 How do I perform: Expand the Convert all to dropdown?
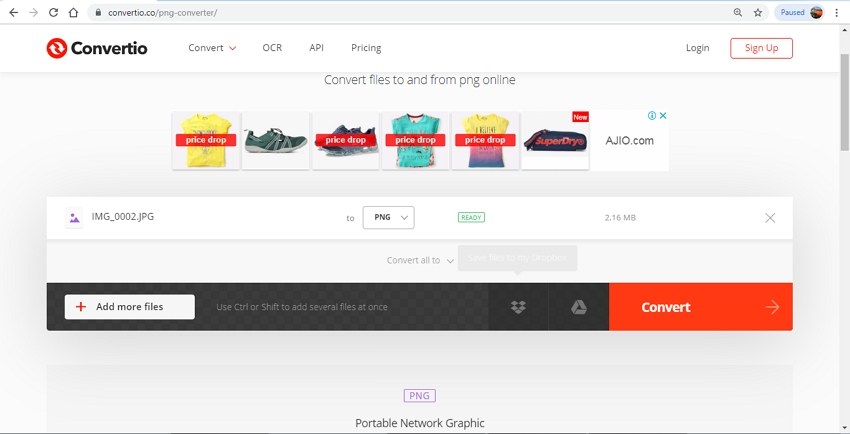point(420,260)
